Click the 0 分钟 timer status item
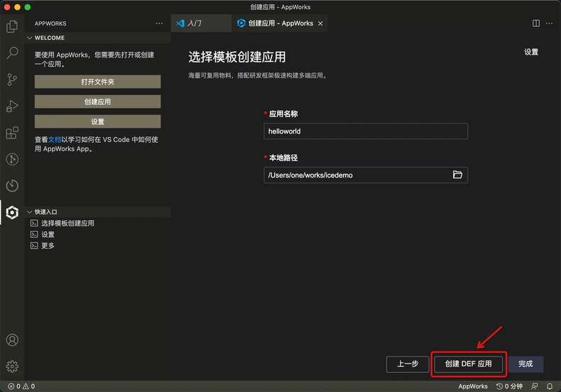The height and width of the screenshot is (392, 561). coord(509,386)
